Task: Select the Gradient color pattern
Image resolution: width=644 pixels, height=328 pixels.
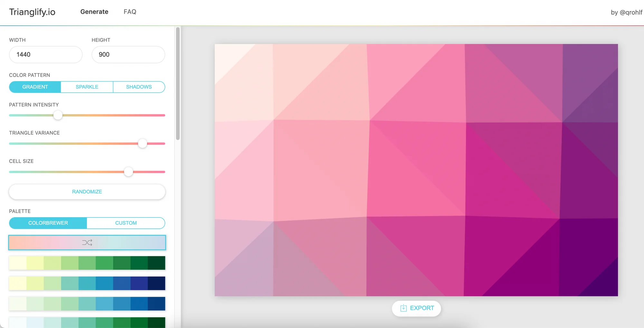Action: pyautogui.click(x=35, y=87)
